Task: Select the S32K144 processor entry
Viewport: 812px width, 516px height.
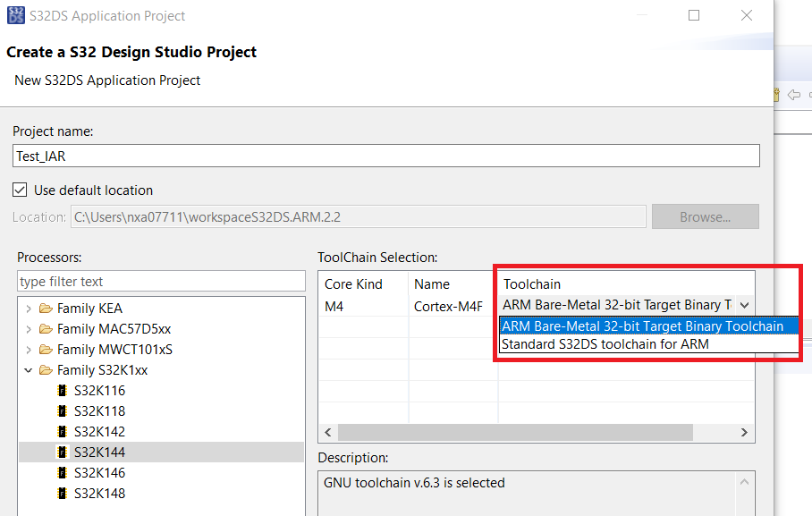Action: click(x=99, y=453)
